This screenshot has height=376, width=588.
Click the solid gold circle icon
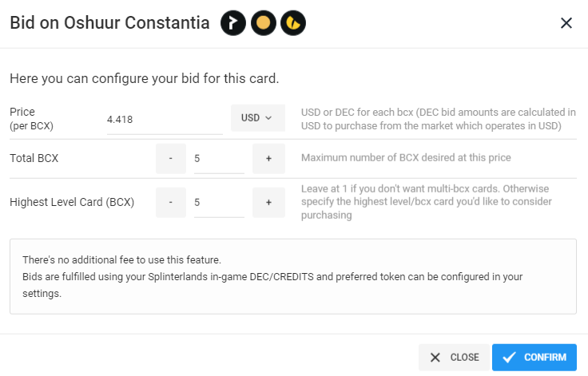[x=264, y=23]
